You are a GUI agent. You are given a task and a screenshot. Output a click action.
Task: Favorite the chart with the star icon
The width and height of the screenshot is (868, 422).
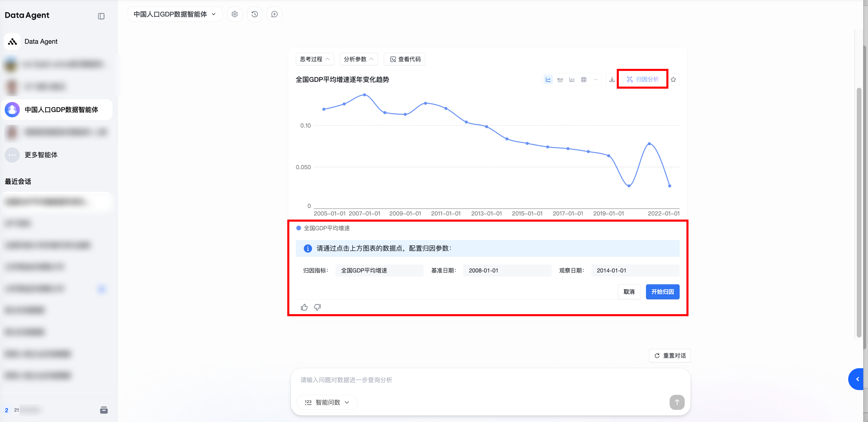(x=673, y=79)
